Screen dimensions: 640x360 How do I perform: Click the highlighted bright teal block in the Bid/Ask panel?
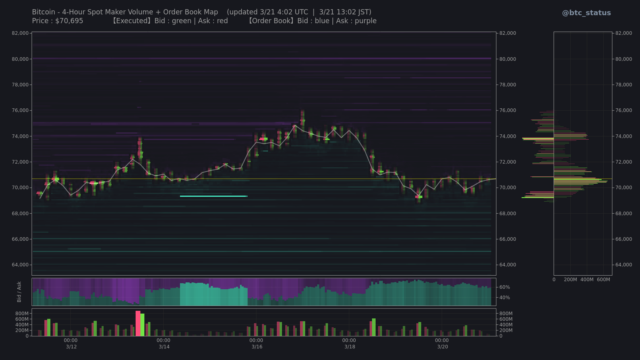[x=213, y=294]
